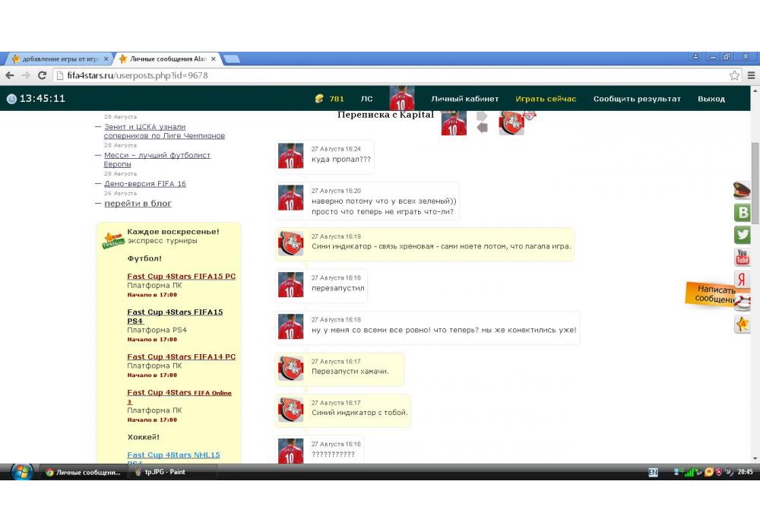Viewport: 760px width, 532px height.
Task: Open the Windows Start menu
Action: tap(21, 472)
